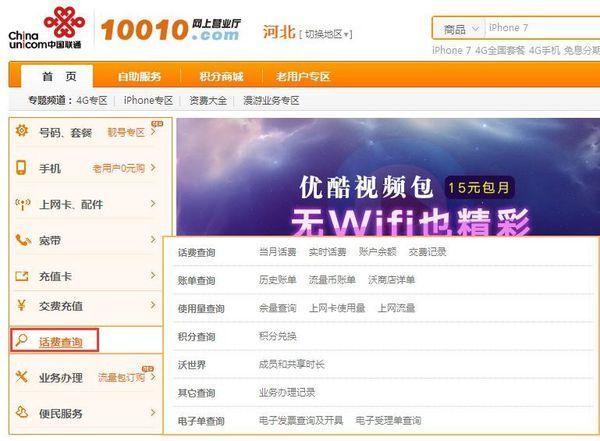Open 流量币账单 in the flyout

coord(332,280)
